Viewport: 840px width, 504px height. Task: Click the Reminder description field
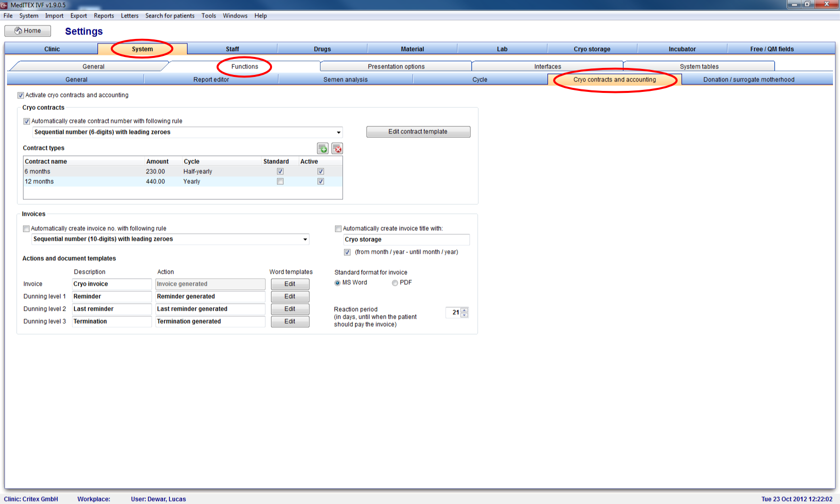(x=112, y=297)
